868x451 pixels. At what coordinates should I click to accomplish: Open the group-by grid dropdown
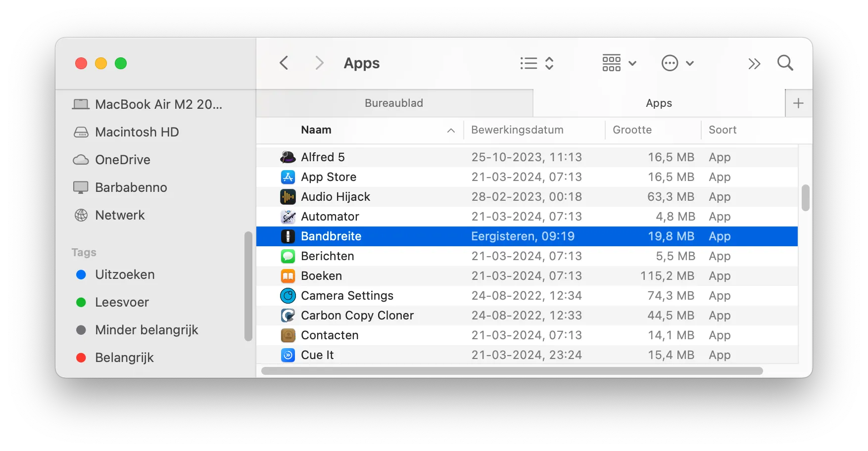click(619, 63)
